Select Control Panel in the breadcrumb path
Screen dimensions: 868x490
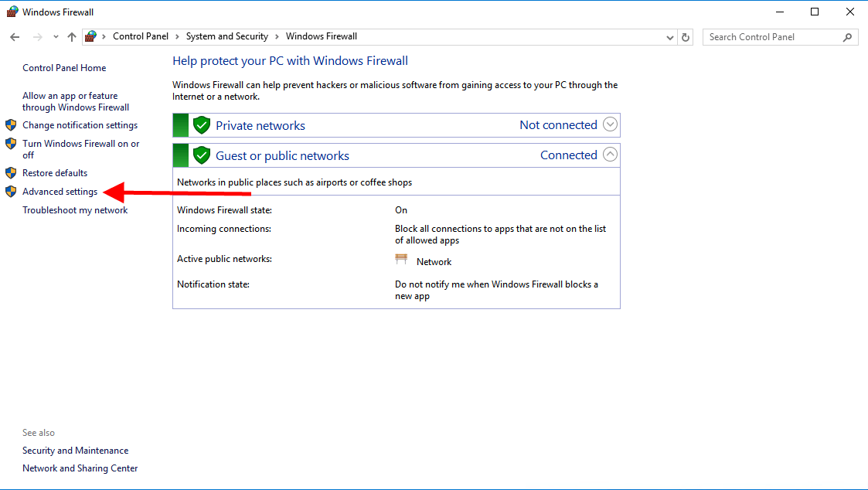coord(140,36)
